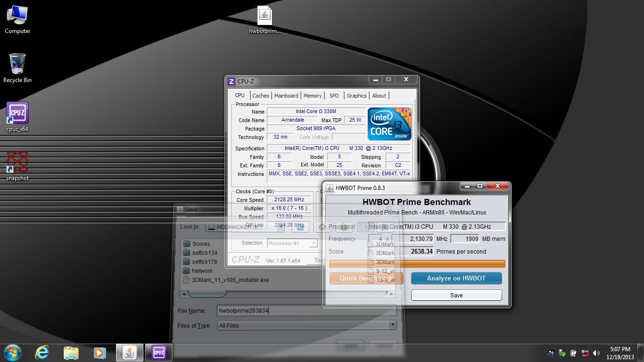
Task: Switch to the SPD tab
Action: pos(334,96)
